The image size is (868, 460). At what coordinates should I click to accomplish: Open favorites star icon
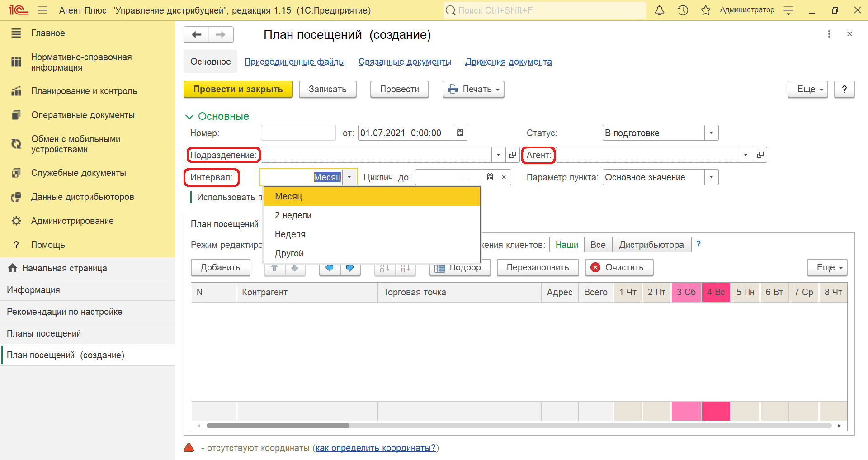coord(705,10)
